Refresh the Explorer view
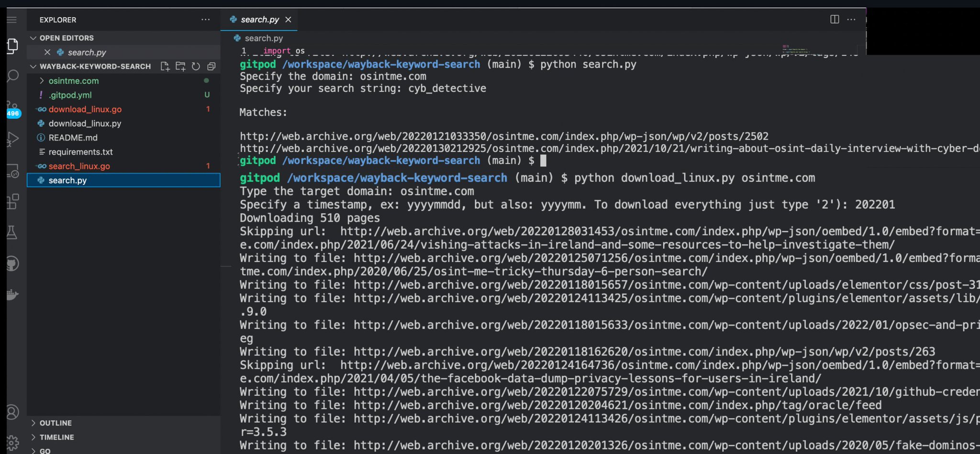This screenshot has width=980, height=454. tap(196, 66)
